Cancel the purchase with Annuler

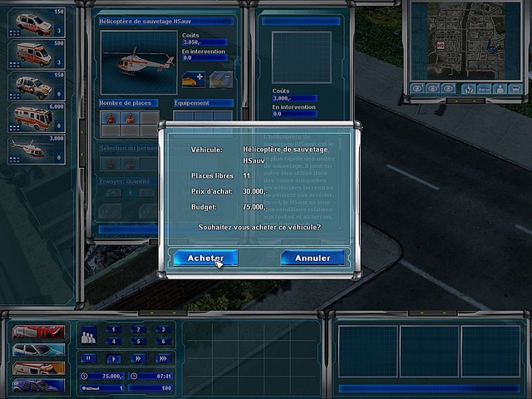(x=313, y=259)
